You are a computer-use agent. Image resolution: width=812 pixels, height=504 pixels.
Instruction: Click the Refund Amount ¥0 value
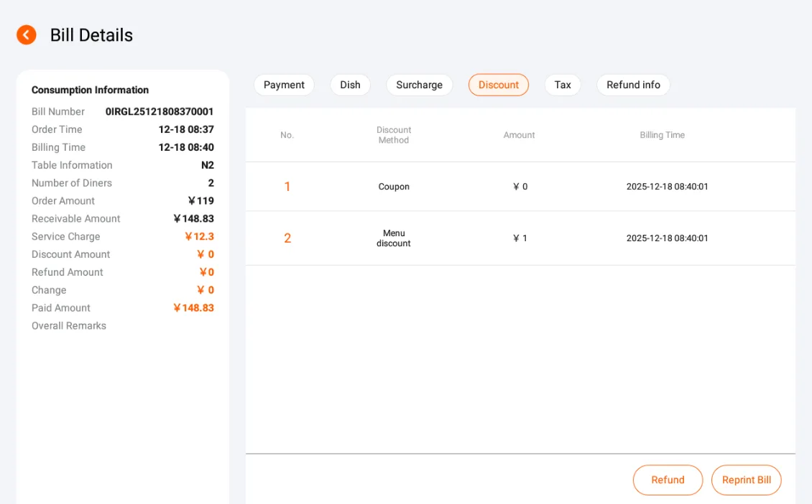pyautogui.click(x=207, y=272)
